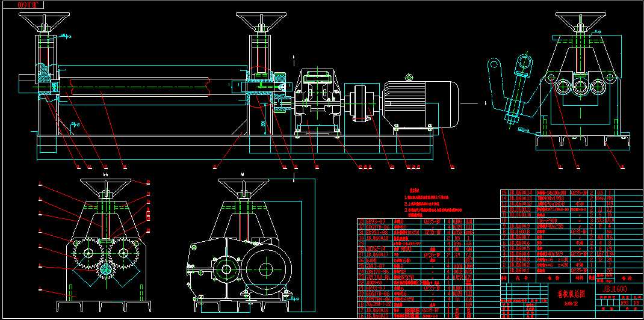Select the small center pinion gear in section view
The image size is (644, 320).
tap(105, 270)
